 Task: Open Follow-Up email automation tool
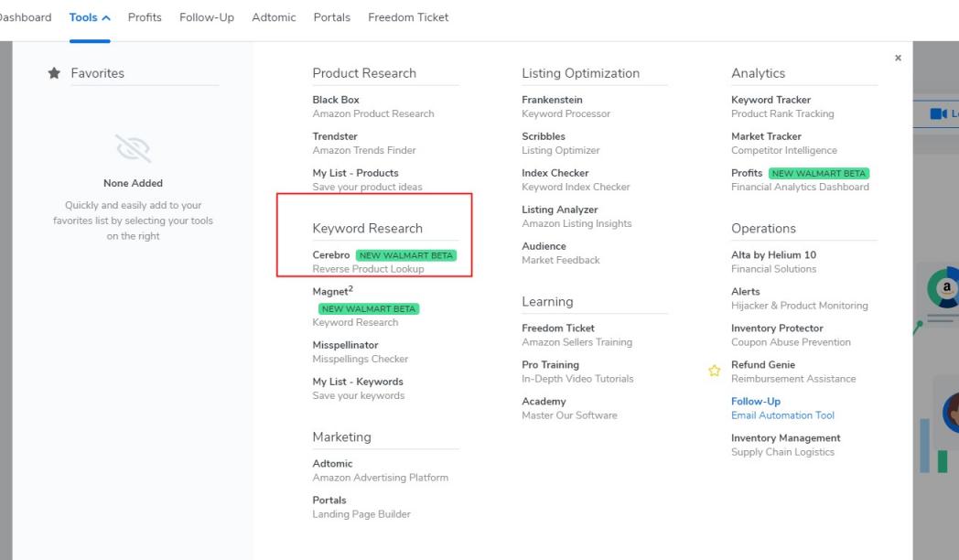pyautogui.click(x=755, y=402)
